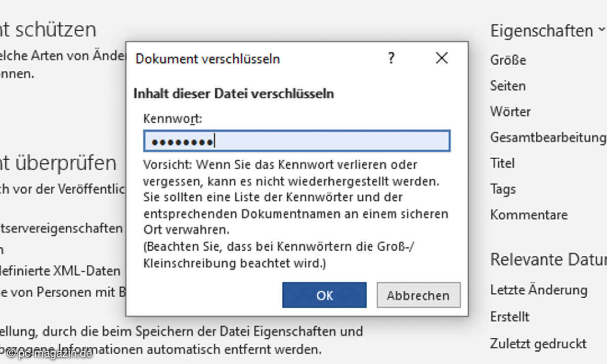Open help via the question mark icon

(391, 59)
